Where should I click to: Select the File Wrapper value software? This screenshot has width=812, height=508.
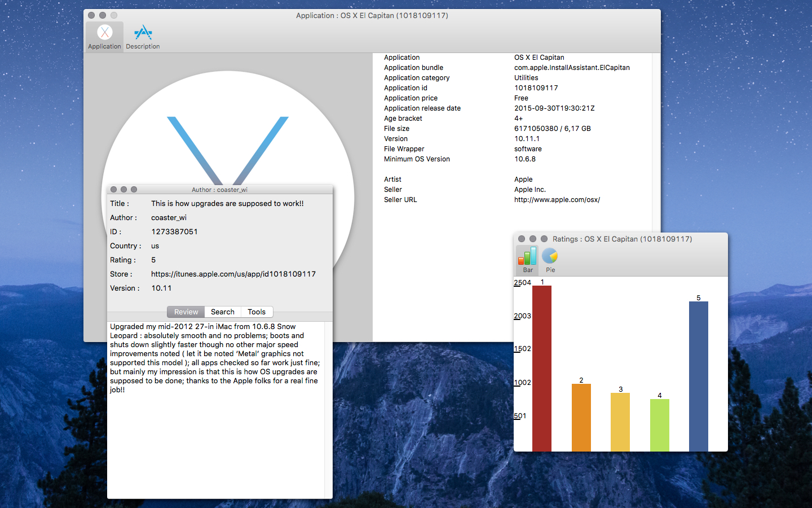tap(528, 149)
